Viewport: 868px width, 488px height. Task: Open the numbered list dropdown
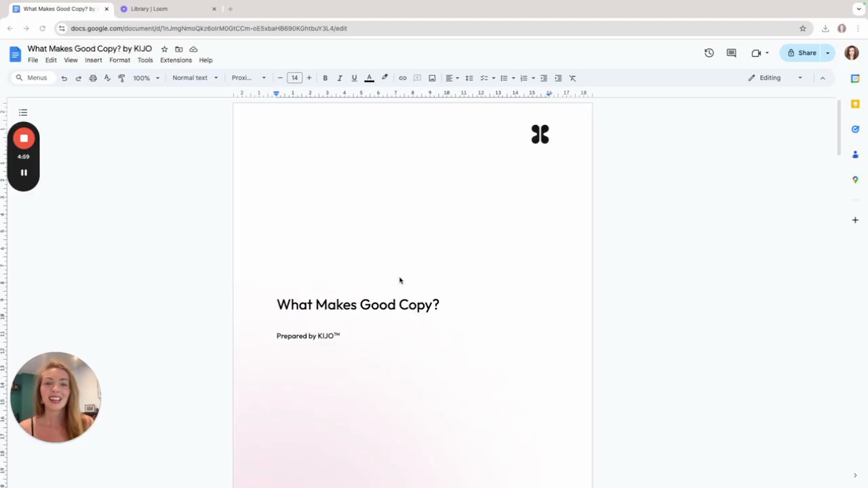pos(528,78)
